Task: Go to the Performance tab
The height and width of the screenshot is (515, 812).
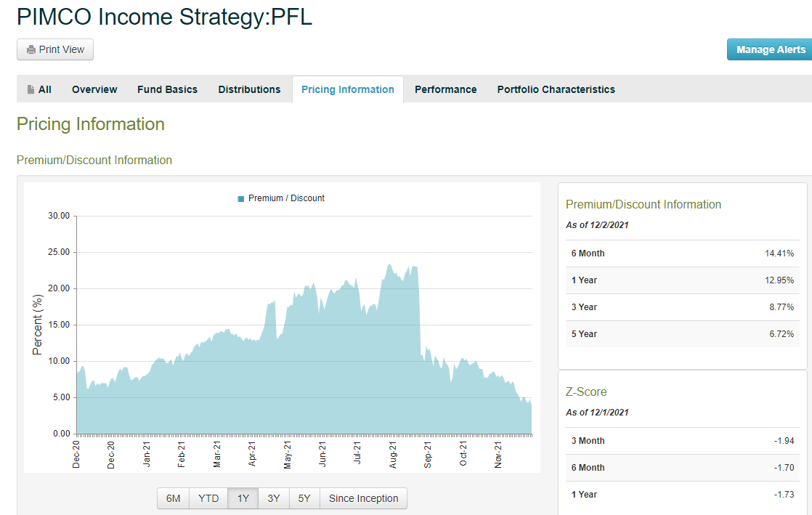Action: tap(445, 89)
